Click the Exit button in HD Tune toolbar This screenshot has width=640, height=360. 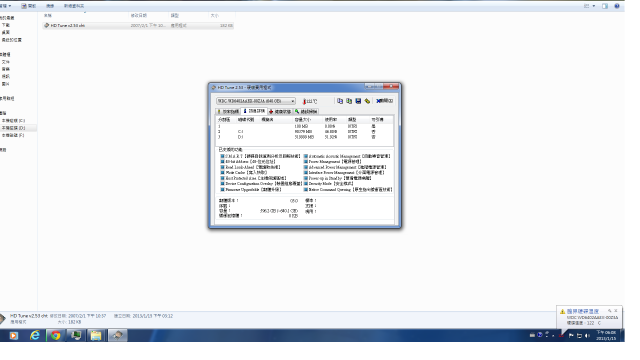coord(384,101)
